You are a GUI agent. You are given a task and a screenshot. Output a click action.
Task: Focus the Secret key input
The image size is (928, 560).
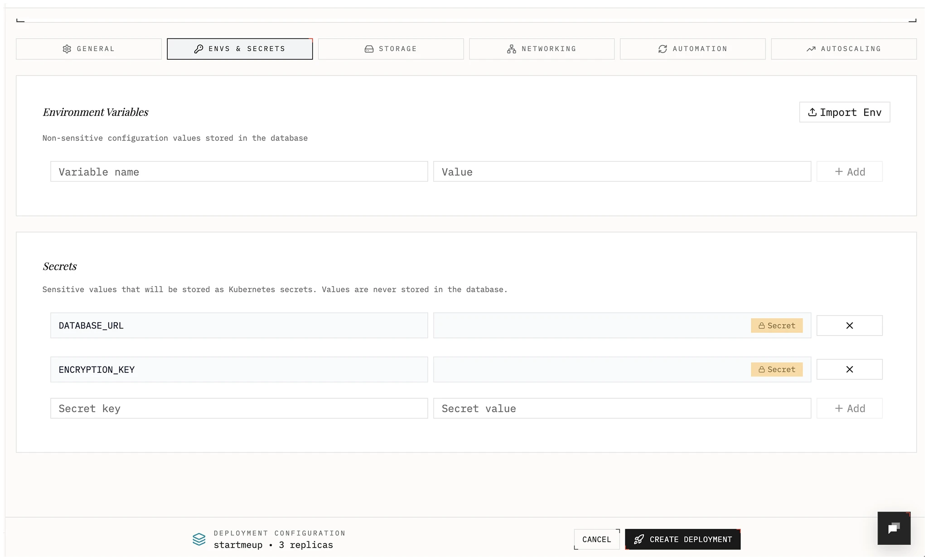tap(239, 409)
